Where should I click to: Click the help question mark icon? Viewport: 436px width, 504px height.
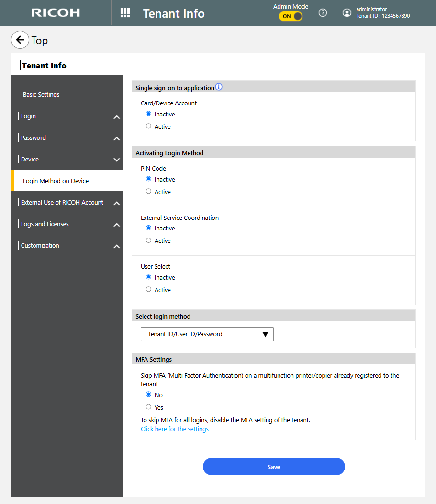(323, 13)
